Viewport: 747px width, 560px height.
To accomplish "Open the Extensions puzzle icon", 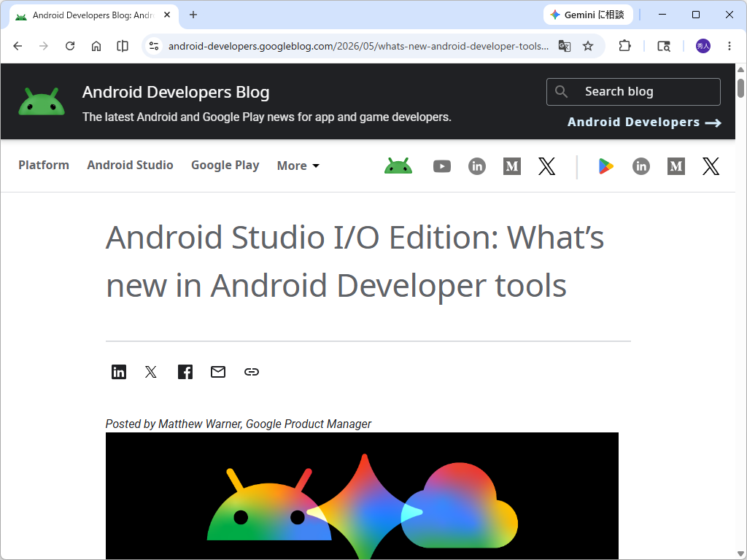I will coord(624,46).
